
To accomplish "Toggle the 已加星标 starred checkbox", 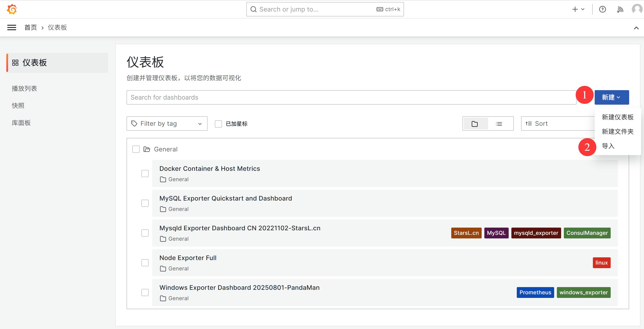I will (x=218, y=124).
